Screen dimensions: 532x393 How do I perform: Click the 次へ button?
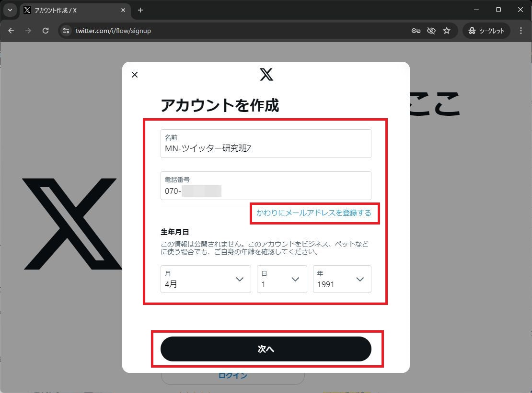[x=266, y=349]
